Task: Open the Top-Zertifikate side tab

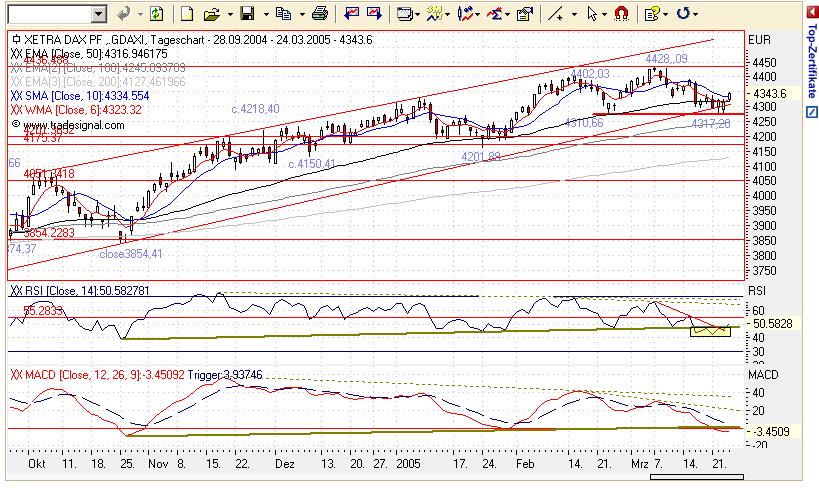Action: point(812,61)
